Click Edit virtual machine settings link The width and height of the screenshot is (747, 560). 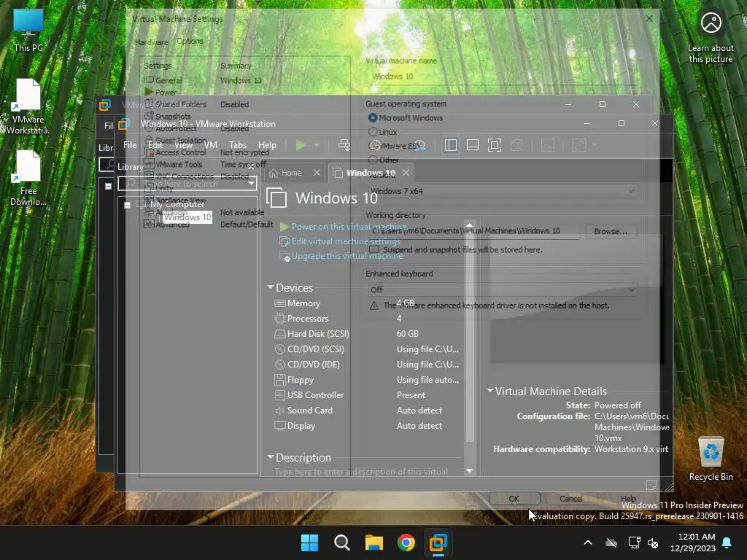[x=346, y=241]
